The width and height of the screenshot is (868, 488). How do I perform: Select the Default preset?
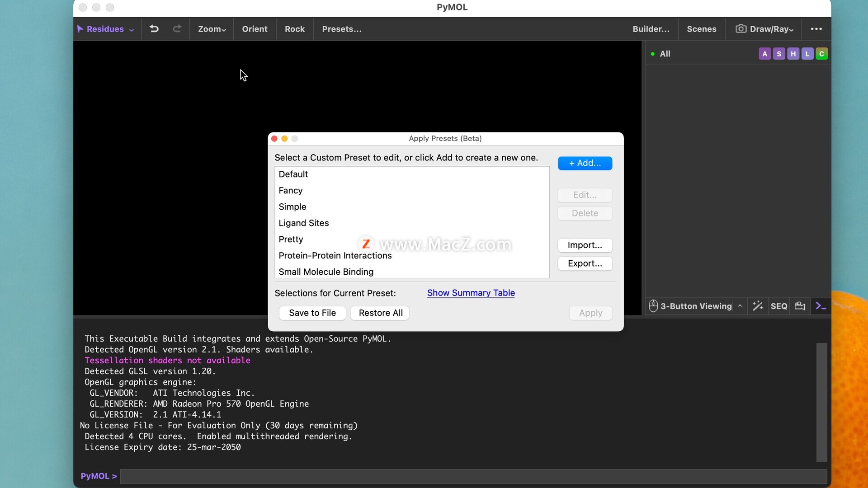[412, 174]
